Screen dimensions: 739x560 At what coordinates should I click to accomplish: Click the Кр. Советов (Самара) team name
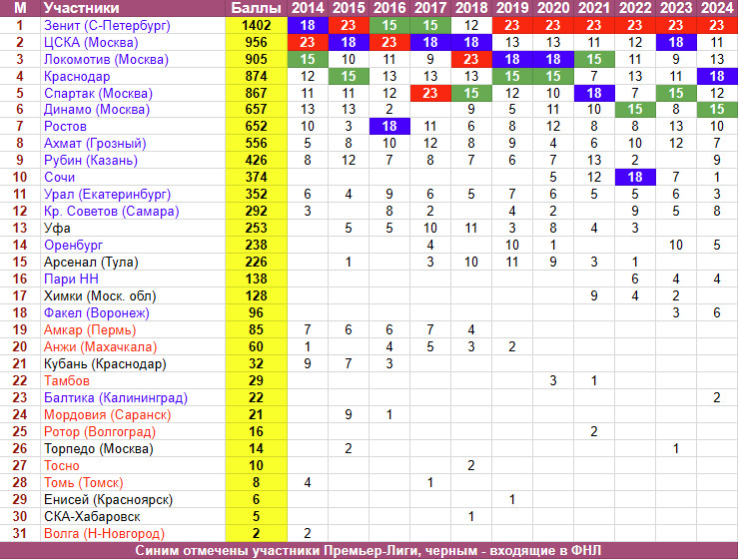(111, 211)
